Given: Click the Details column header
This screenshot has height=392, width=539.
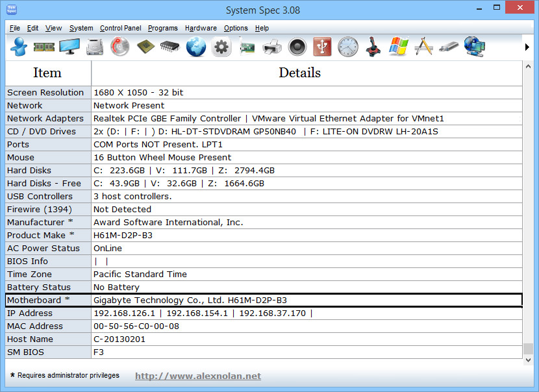Looking at the screenshot, I should pyautogui.click(x=307, y=73).
